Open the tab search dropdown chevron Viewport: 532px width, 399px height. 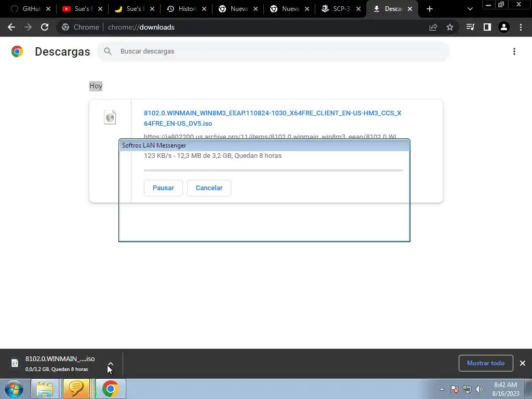[470, 9]
